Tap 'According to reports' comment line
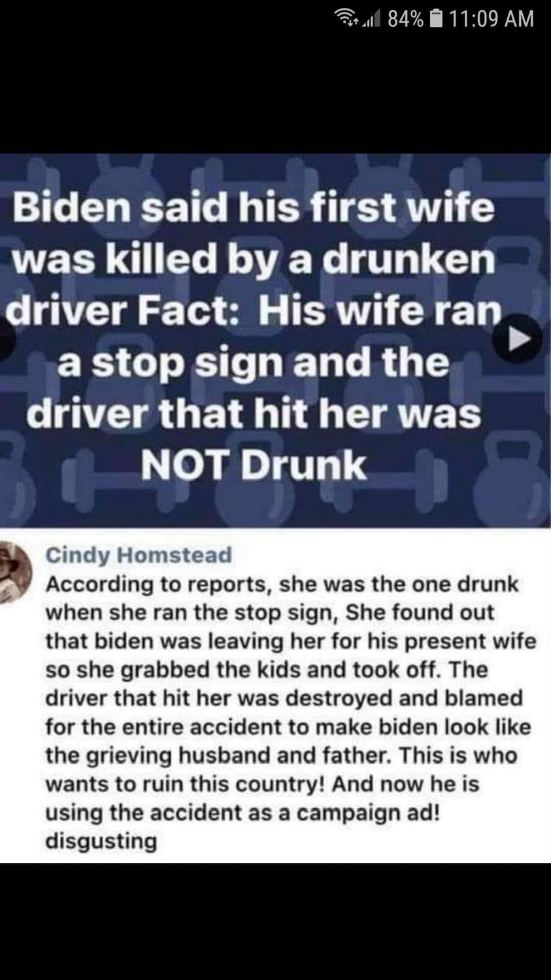Screen dimensions: 551x980 [x=281, y=584]
